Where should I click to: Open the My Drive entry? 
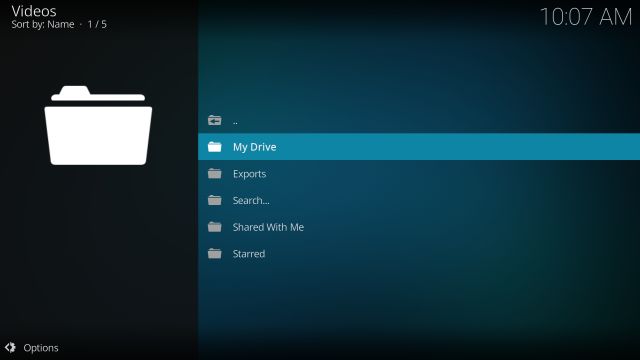coord(254,147)
